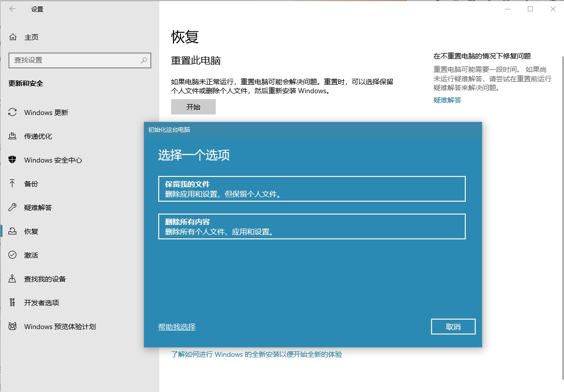Click the back arrow at top left
This screenshot has height=392, width=564.
[13, 8]
